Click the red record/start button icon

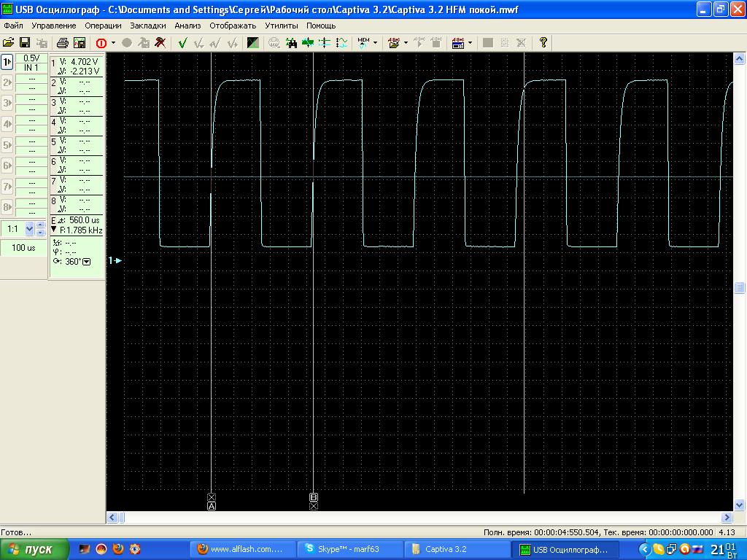[101, 43]
